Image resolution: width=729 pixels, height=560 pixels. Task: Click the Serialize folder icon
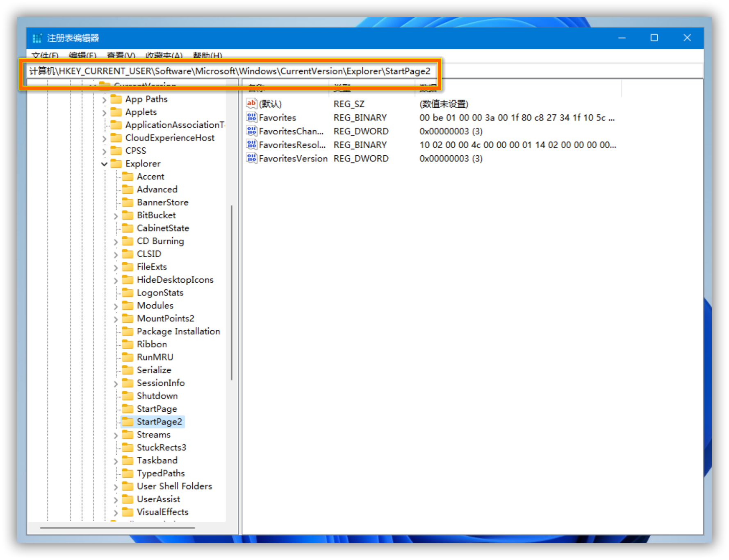[x=128, y=370]
